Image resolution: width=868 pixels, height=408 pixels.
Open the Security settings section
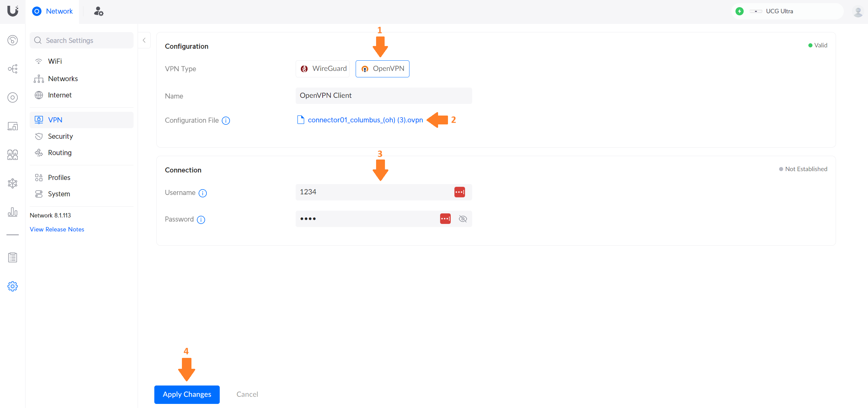[81, 136]
